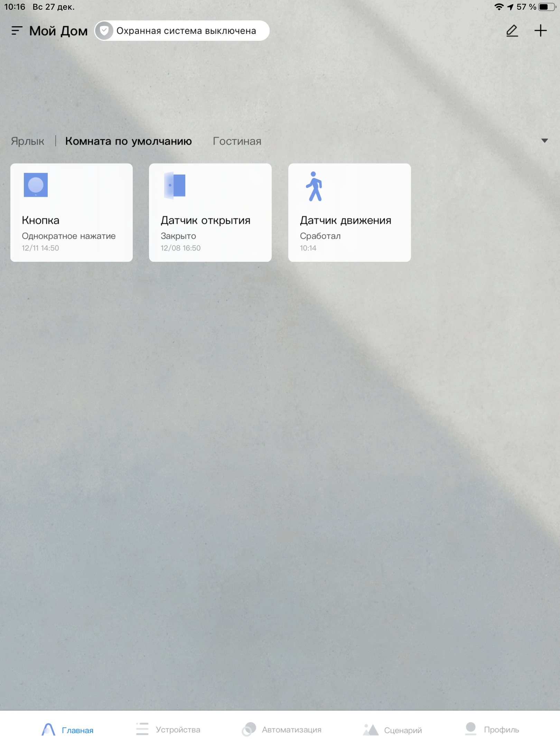The width and height of the screenshot is (560, 747).
Task: Tap the shield icon for security system
Action: click(x=104, y=31)
